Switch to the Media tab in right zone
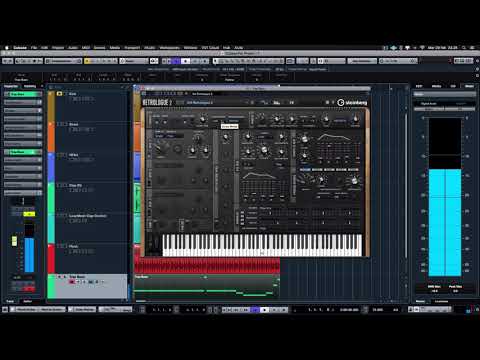The height and width of the screenshot is (360, 480). point(436,86)
